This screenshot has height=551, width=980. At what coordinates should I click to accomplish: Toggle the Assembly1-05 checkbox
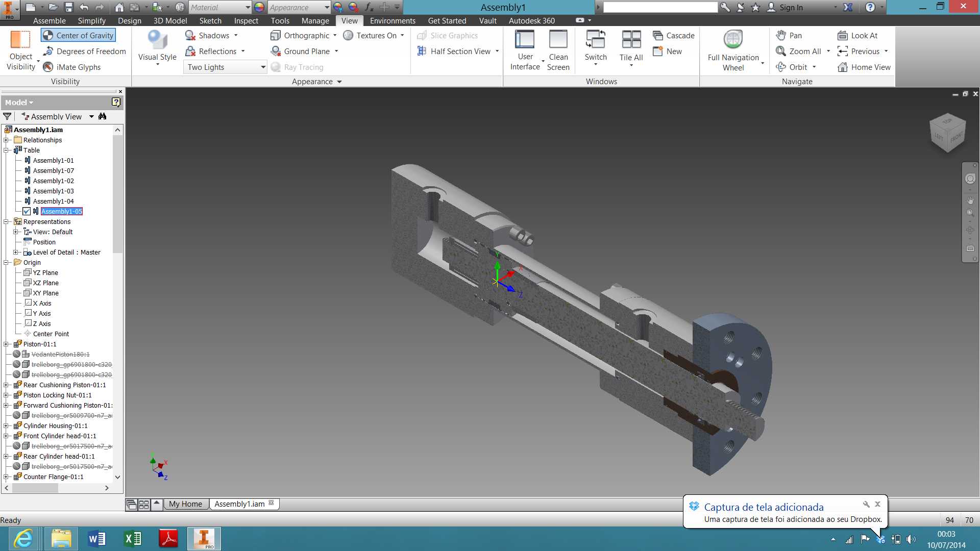27,211
